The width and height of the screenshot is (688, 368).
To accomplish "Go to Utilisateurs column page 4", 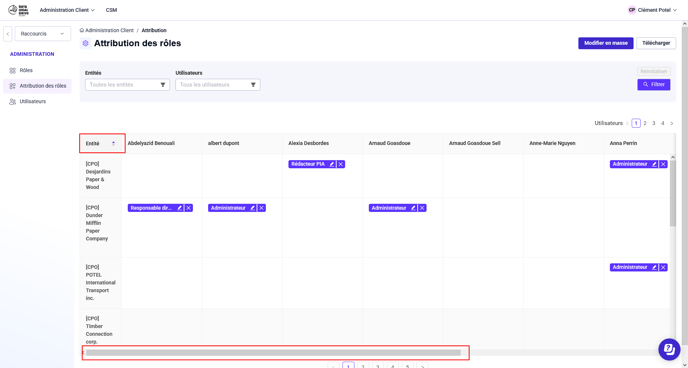I will coord(663,123).
